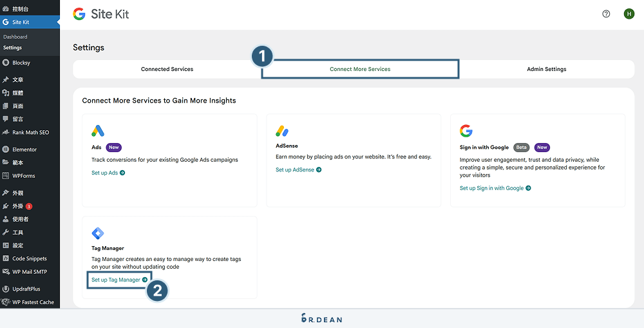Open the WP Fastest Cache menu label
Image resolution: width=644 pixels, height=328 pixels.
click(33, 302)
